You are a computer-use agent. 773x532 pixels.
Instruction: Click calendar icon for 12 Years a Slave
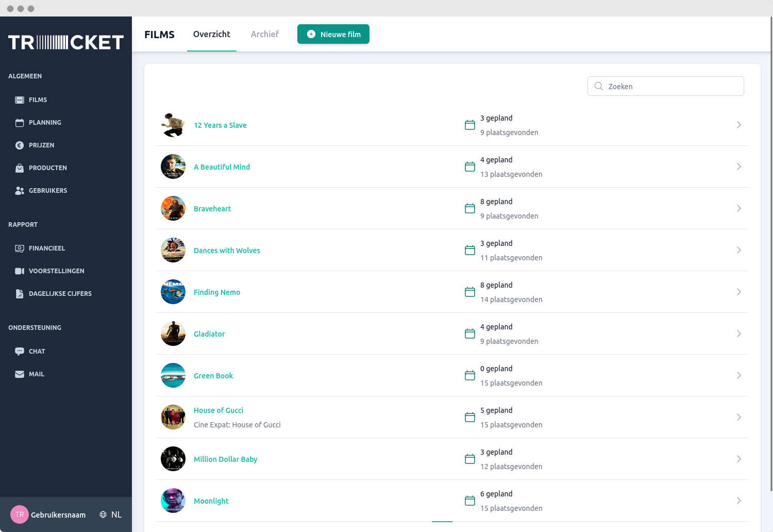click(x=470, y=125)
